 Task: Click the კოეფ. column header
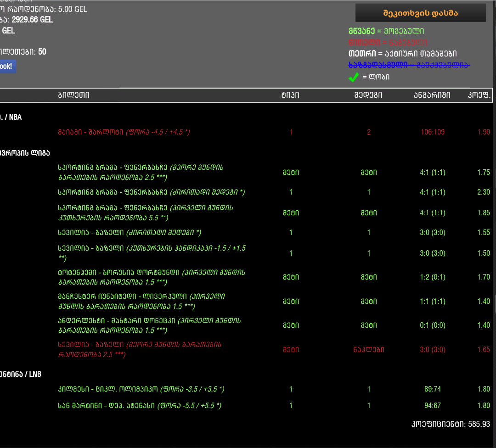[479, 95]
